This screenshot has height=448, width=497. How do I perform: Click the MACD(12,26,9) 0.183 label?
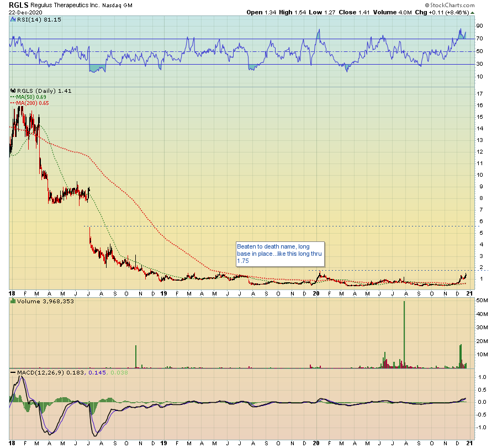pos(51,372)
